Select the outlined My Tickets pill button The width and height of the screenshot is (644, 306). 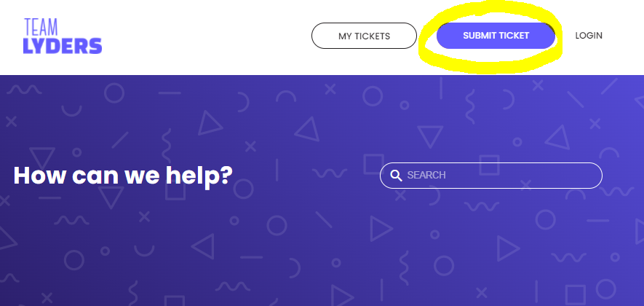click(365, 36)
